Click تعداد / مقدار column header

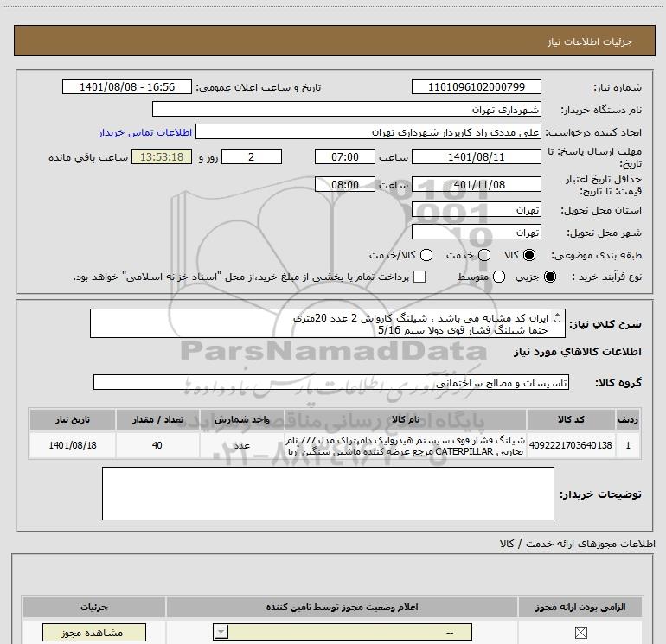point(157,419)
